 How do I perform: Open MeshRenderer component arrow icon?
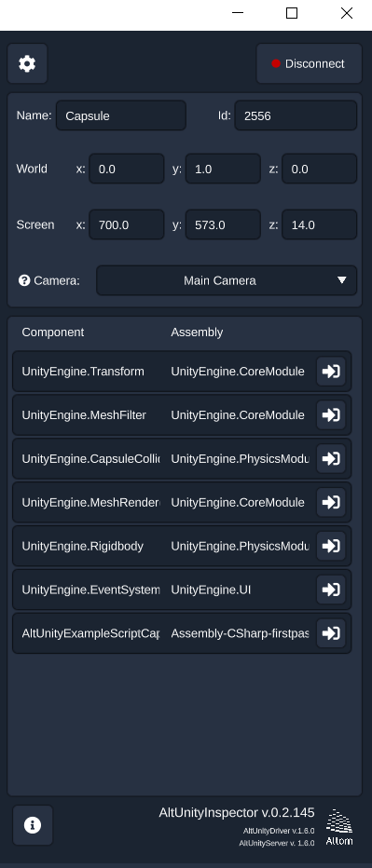(x=331, y=503)
